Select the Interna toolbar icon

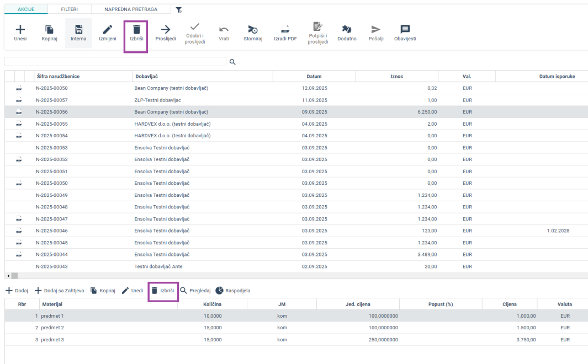coord(78,30)
